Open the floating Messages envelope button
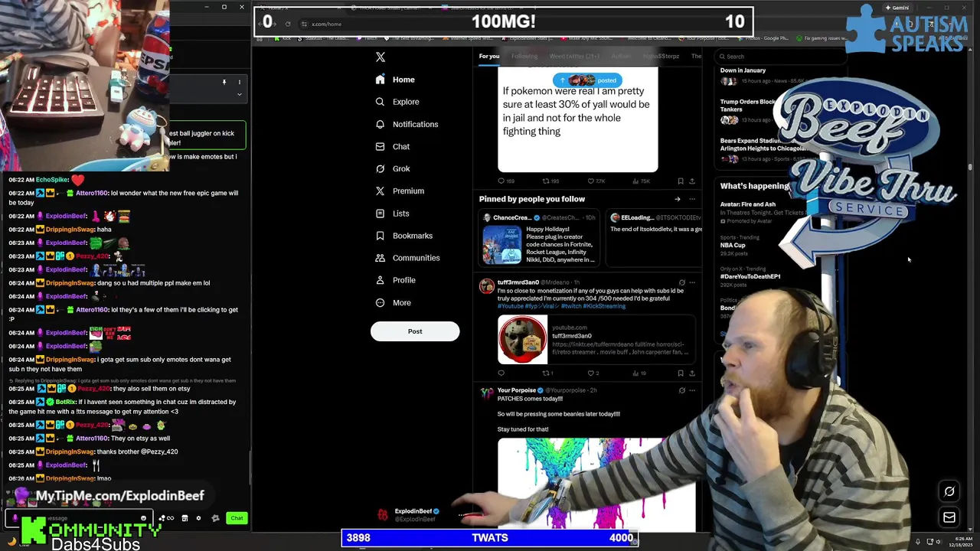This screenshot has width=980, height=551. pos(949,518)
